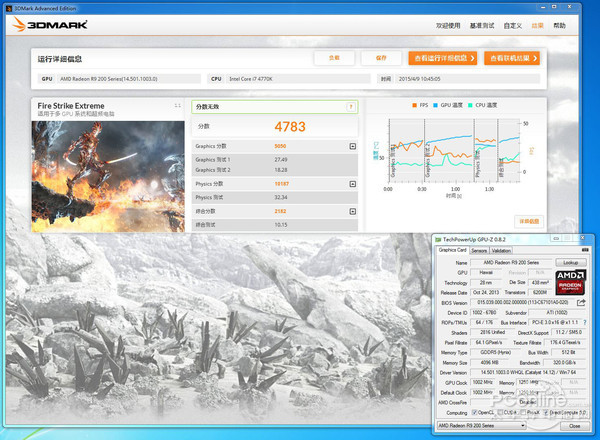Viewport: 600px width, 440px height.
Task: Click the orange 查看运行详细信息 button
Action: [x=443, y=58]
